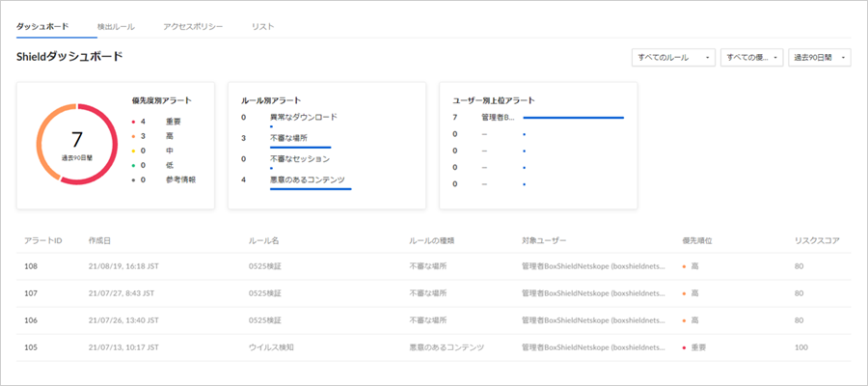The image size is (868, 386).
Task: Click 異常なダウンロード rule entry
Action: [303, 117]
